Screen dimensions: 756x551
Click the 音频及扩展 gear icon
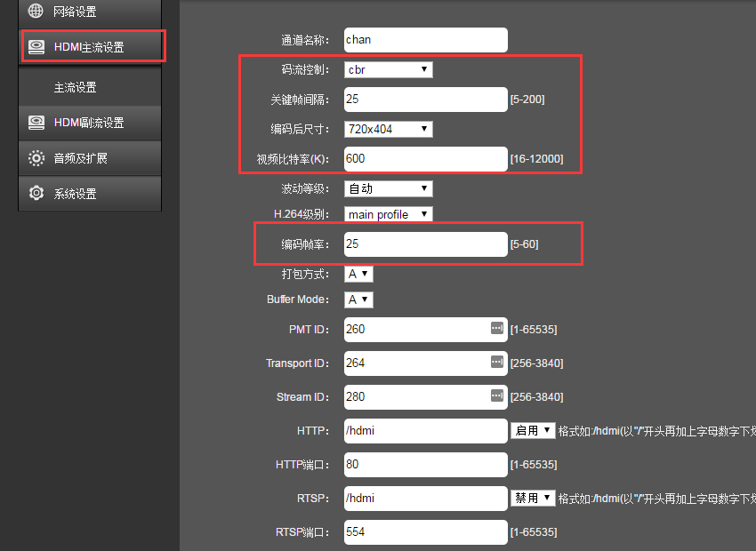(36, 158)
